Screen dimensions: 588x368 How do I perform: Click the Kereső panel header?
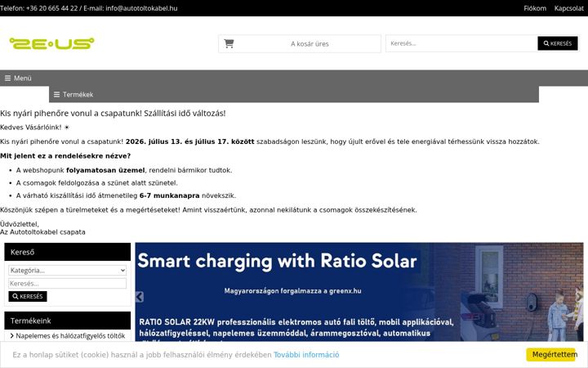click(x=68, y=252)
